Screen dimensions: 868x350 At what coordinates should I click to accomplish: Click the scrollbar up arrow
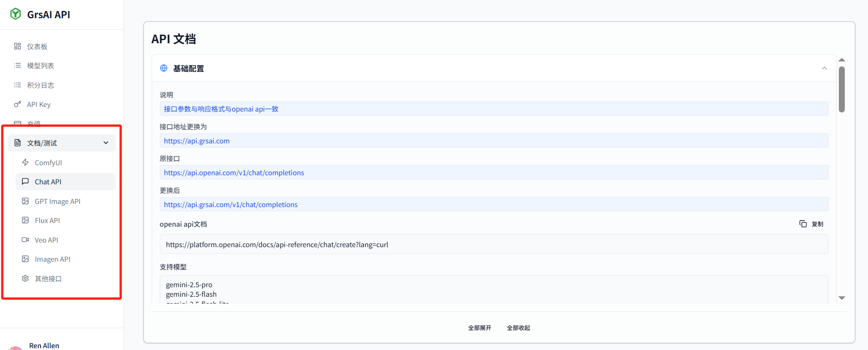click(x=842, y=60)
